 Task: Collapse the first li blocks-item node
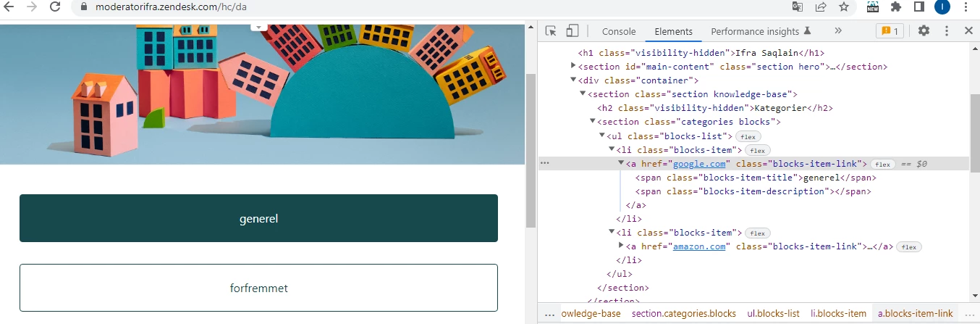click(x=612, y=149)
